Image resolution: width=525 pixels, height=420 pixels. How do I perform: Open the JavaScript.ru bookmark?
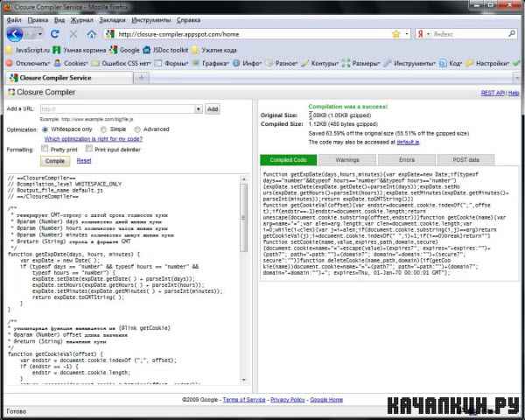tap(28, 50)
